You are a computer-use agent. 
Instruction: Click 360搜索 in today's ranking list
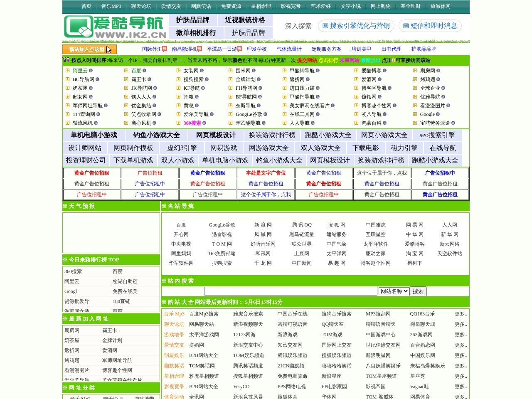(73, 271)
